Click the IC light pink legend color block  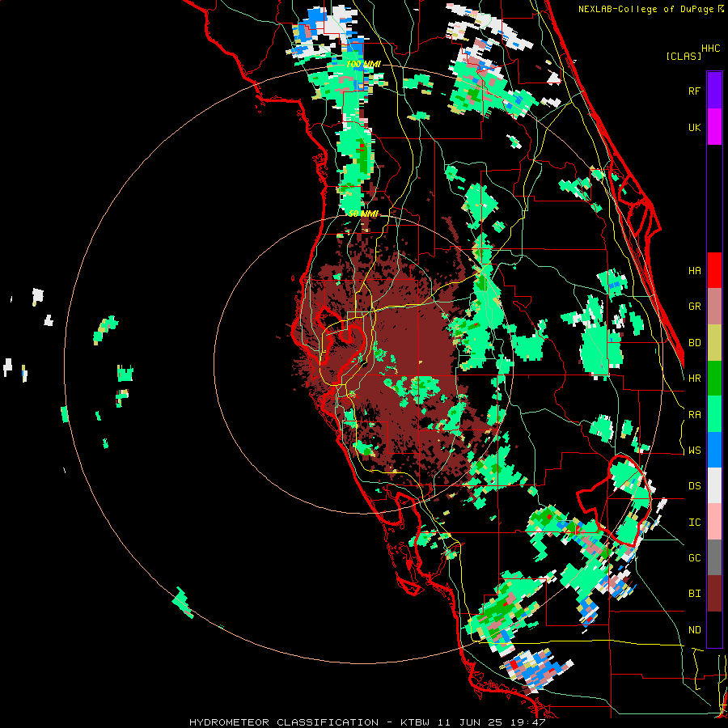pos(714,522)
